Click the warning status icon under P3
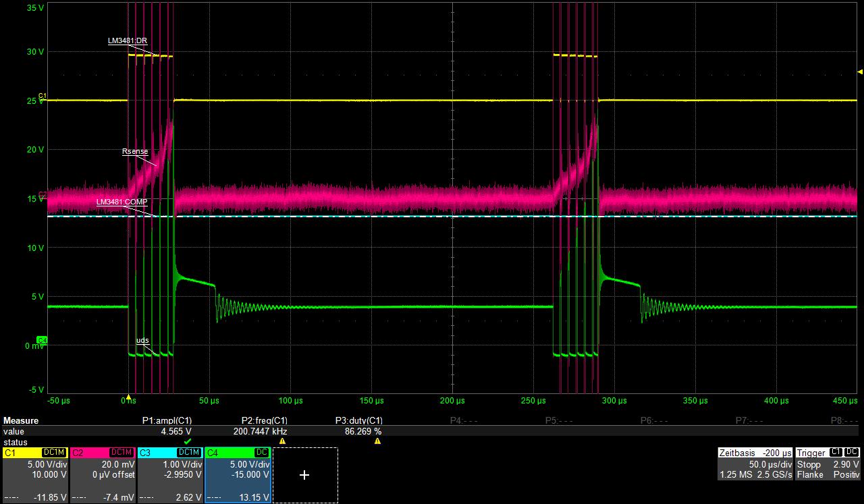Screen dimensions: 864x504 377,441
